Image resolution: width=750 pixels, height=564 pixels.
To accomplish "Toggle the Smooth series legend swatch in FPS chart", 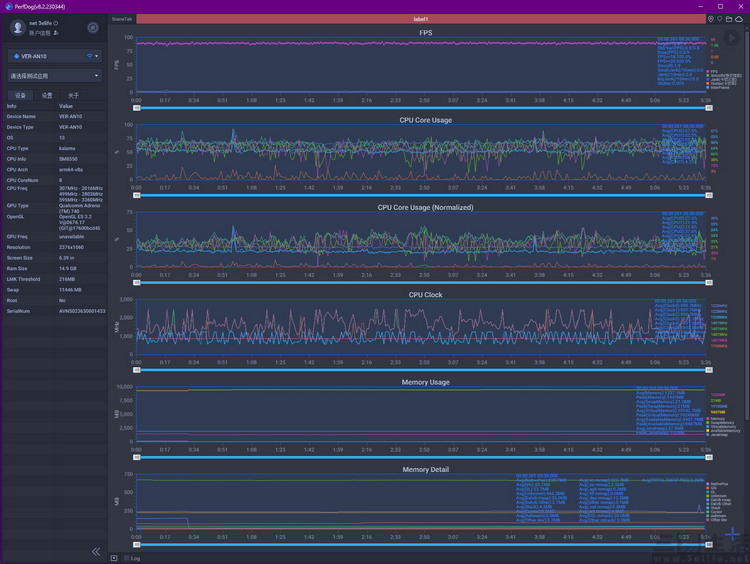I will point(708,75).
